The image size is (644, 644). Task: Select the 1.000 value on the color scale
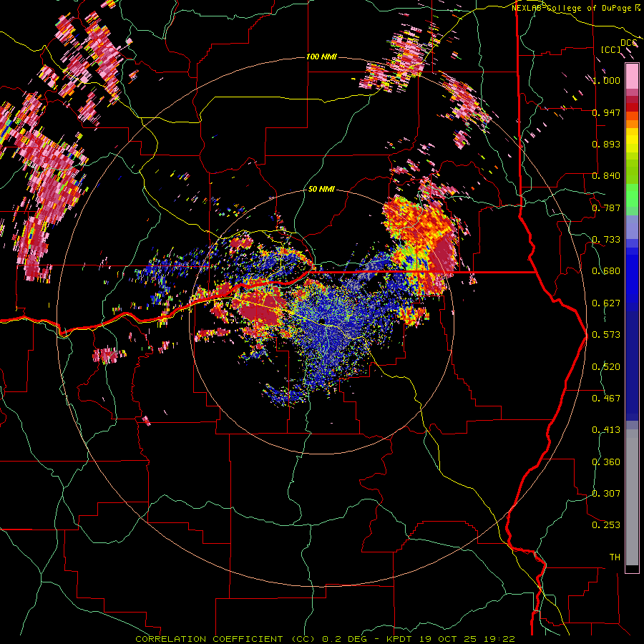coord(606,80)
